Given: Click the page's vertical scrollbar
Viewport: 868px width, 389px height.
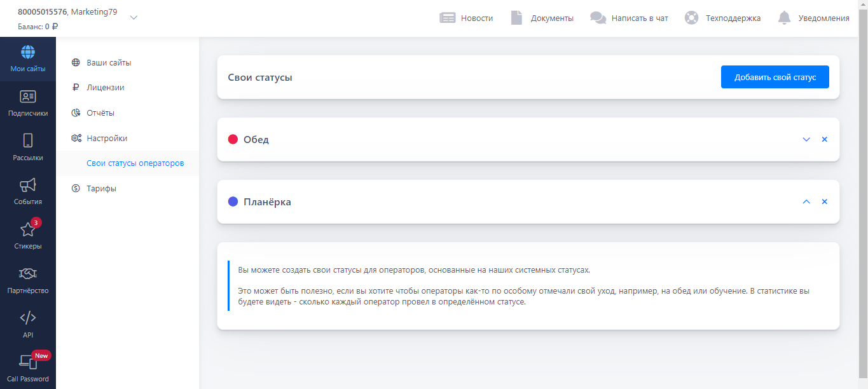Looking at the screenshot, I should point(863,191).
